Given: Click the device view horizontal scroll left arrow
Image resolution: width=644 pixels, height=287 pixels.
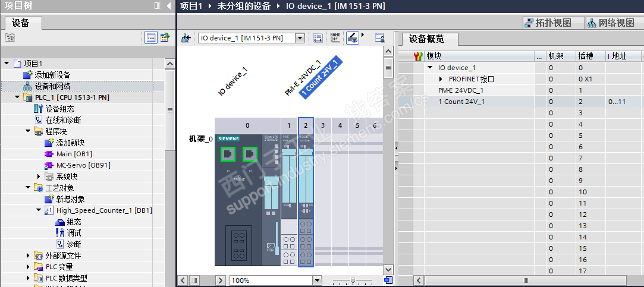Looking at the screenshot, I should click(x=183, y=280).
